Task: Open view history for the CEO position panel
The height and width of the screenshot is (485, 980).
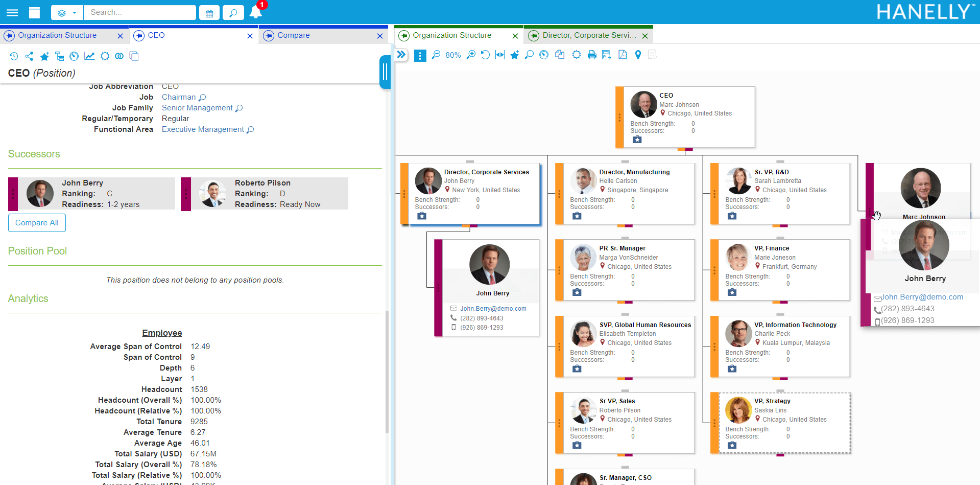Action: pos(14,56)
